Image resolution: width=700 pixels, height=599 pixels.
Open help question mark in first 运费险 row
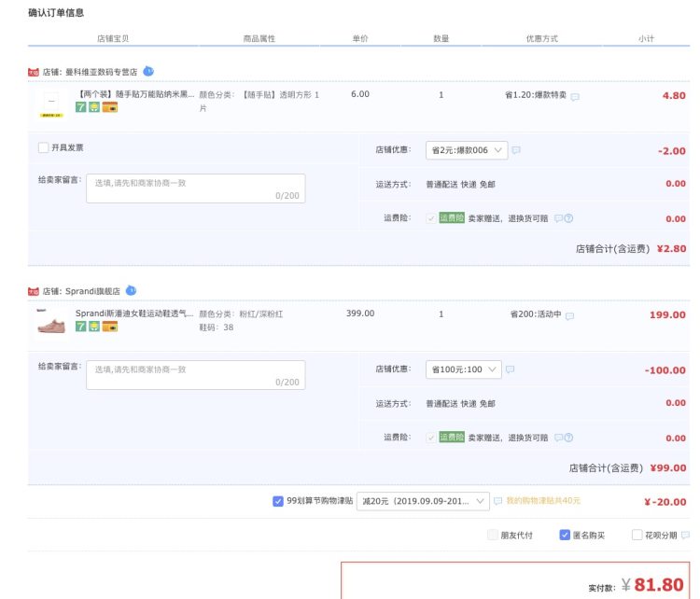point(568,218)
